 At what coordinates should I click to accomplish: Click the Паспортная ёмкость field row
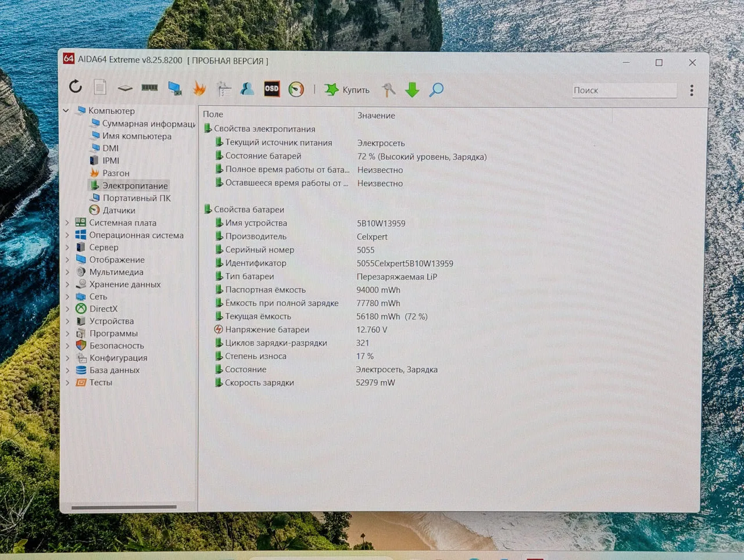click(x=307, y=290)
